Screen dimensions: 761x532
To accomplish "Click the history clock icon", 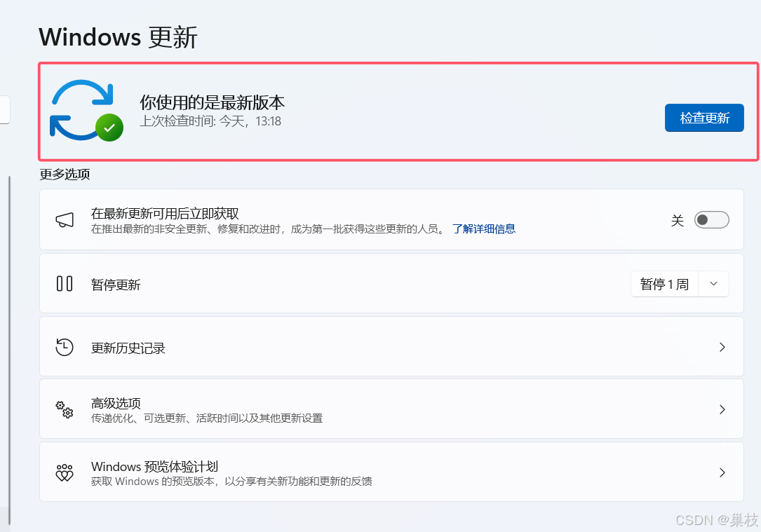I will pyautogui.click(x=65, y=347).
